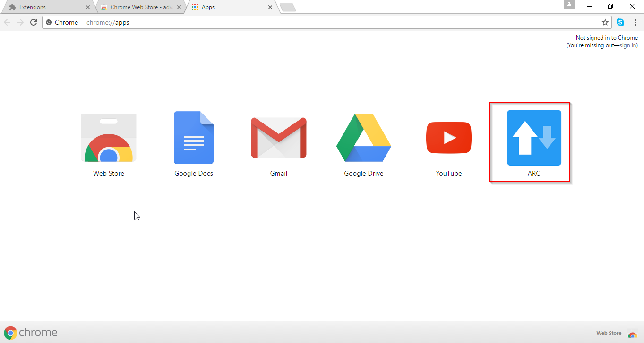
Task: Bookmark this page with the star
Action: click(605, 22)
